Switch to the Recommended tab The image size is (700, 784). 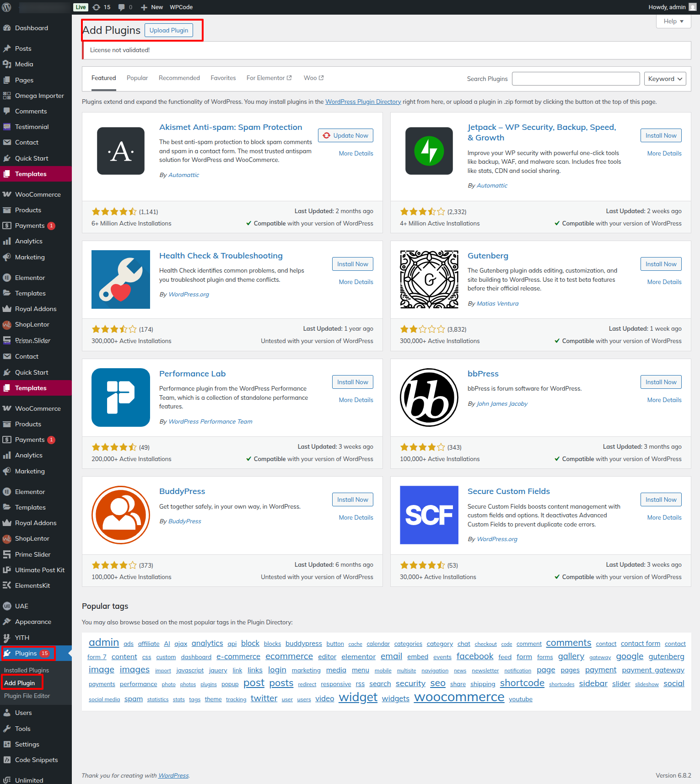point(179,78)
